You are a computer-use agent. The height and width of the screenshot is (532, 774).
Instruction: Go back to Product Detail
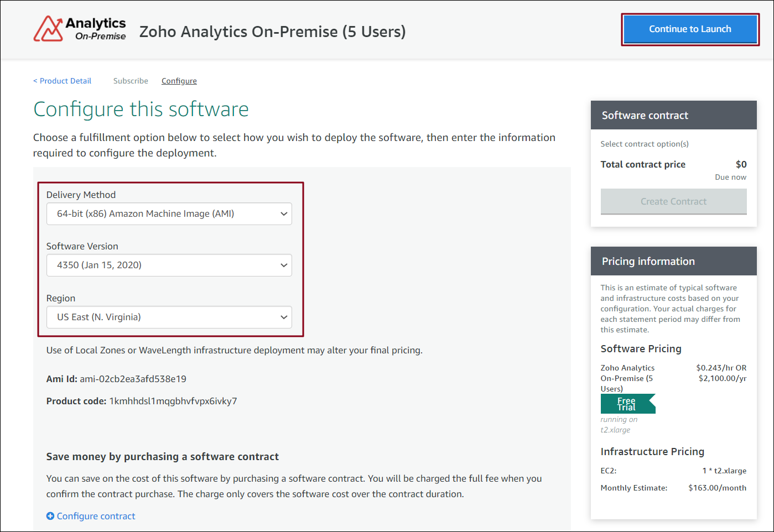pos(63,81)
